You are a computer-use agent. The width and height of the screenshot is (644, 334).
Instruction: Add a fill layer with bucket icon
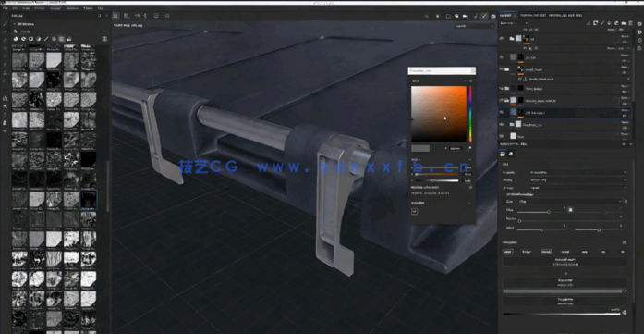point(610,23)
